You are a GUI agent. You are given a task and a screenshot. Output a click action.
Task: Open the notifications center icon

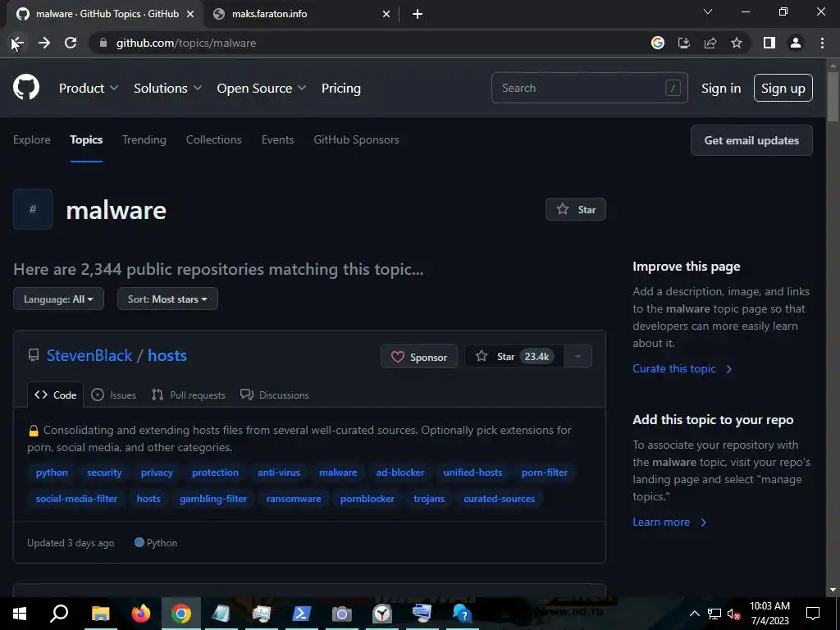point(813,614)
